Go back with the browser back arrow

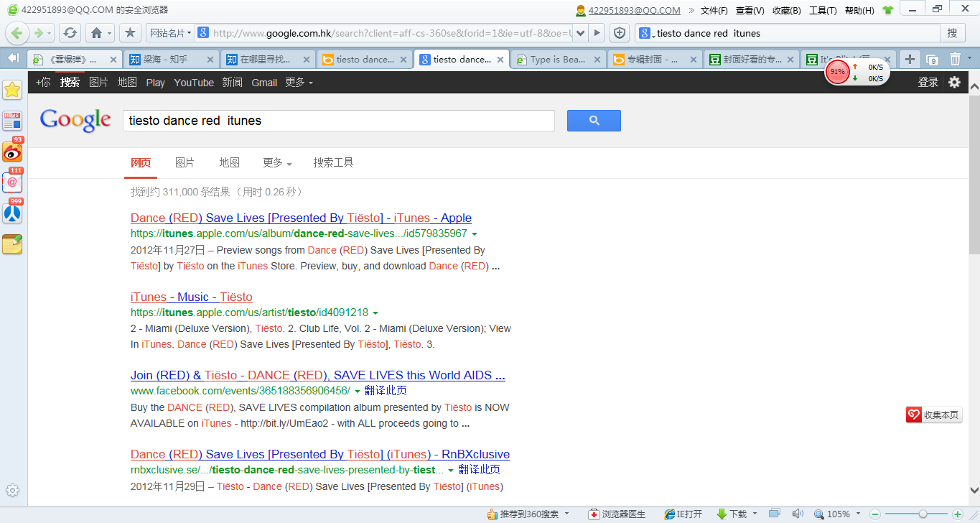coord(18,33)
